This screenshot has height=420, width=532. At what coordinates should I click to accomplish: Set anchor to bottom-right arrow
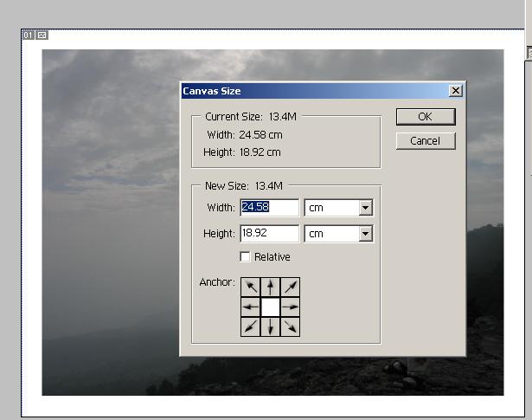290,326
